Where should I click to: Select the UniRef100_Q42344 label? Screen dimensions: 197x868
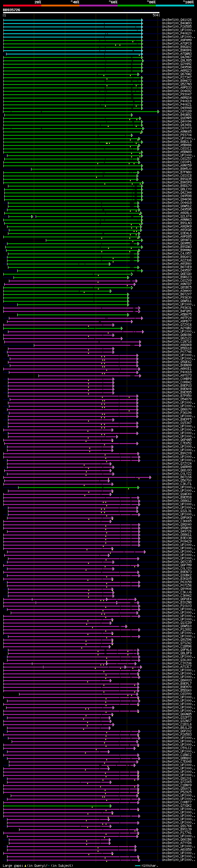click(177, 193)
